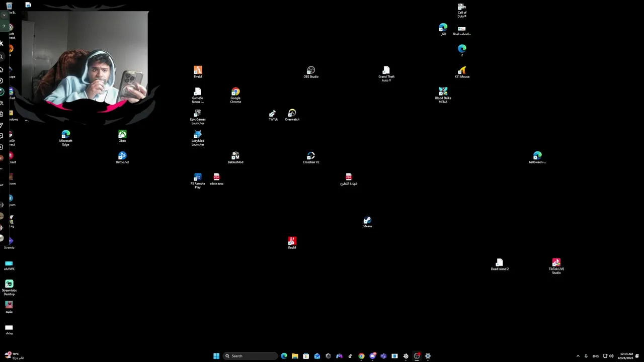Launch Battle.net from the desktop
The height and width of the screenshot is (362, 644).
(x=122, y=158)
